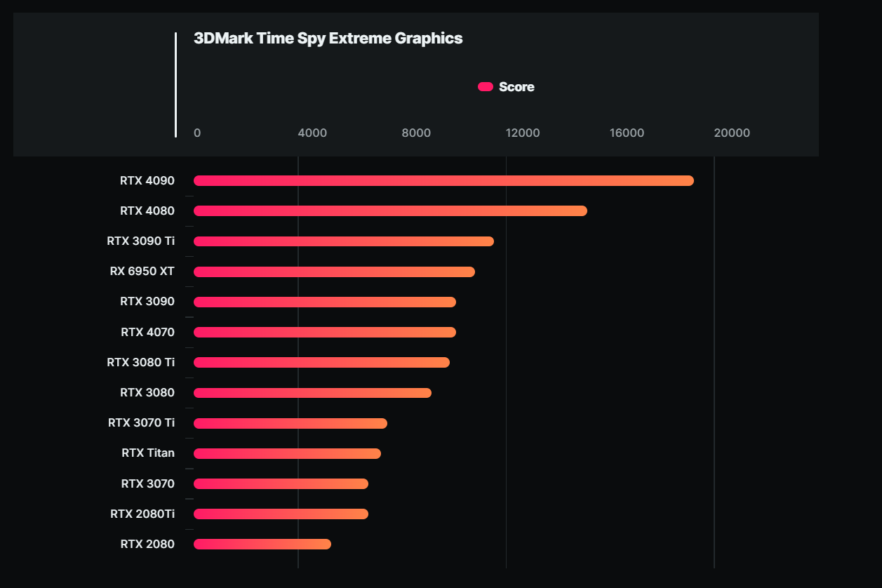Click the 16000 axis value
Viewport: 882px width, 588px height.
coord(627,133)
